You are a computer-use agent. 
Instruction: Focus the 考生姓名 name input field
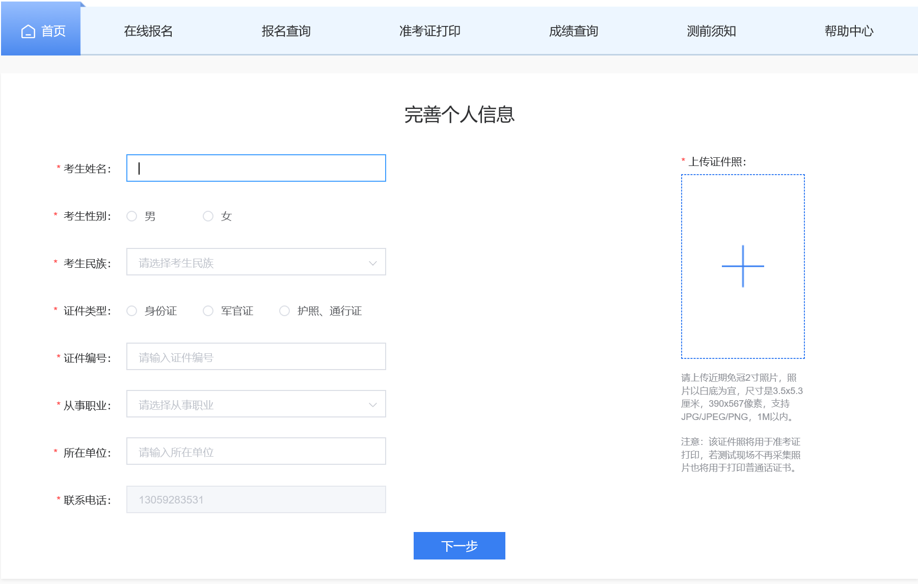256,168
